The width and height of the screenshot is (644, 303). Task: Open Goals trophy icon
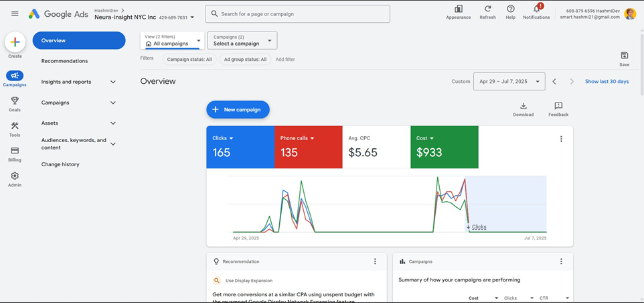[x=15, y=101]
